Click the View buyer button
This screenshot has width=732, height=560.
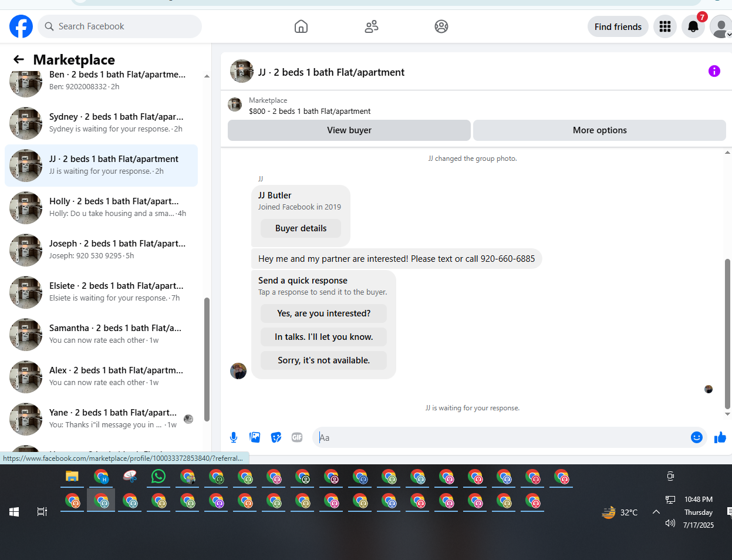click(x=349, y=130)
